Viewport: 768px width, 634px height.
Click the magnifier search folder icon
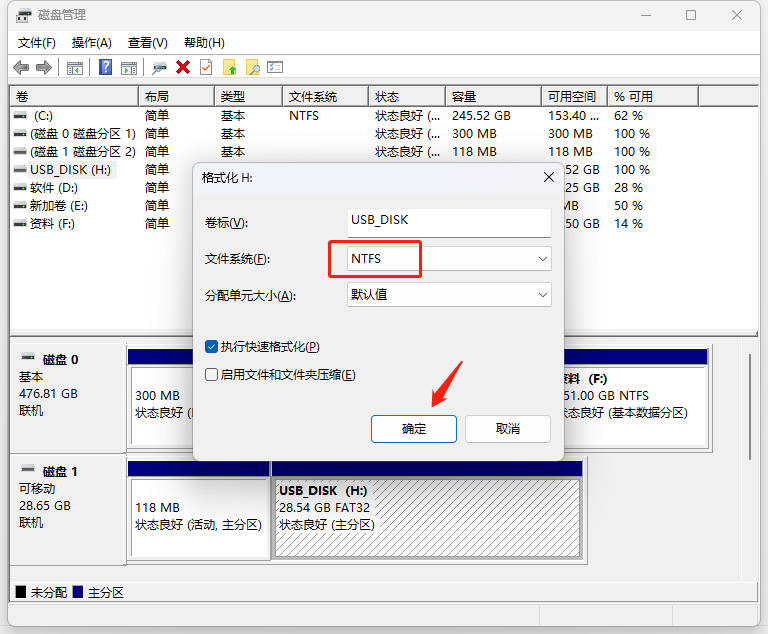pyautogui.click(x=253, y=67)
